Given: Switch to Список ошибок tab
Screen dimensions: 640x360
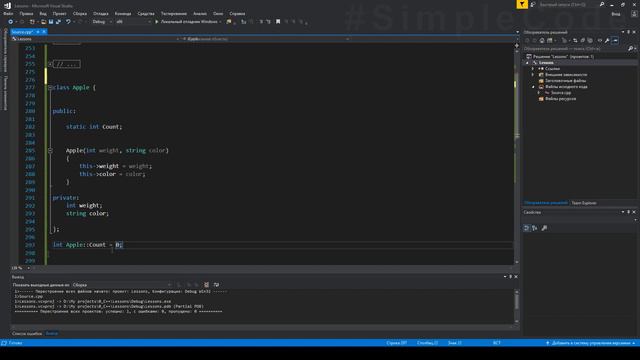Looking at the screenshot, I should pos(27,333).
